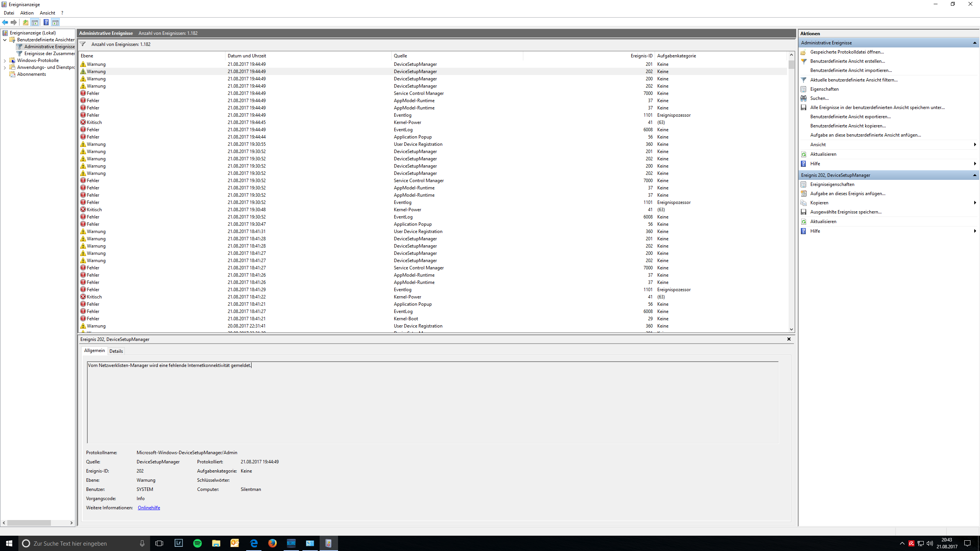This screenshot has height=551, width=980.
Task: Click the blue help question mark toolbar icon
Action: (46, 22)
